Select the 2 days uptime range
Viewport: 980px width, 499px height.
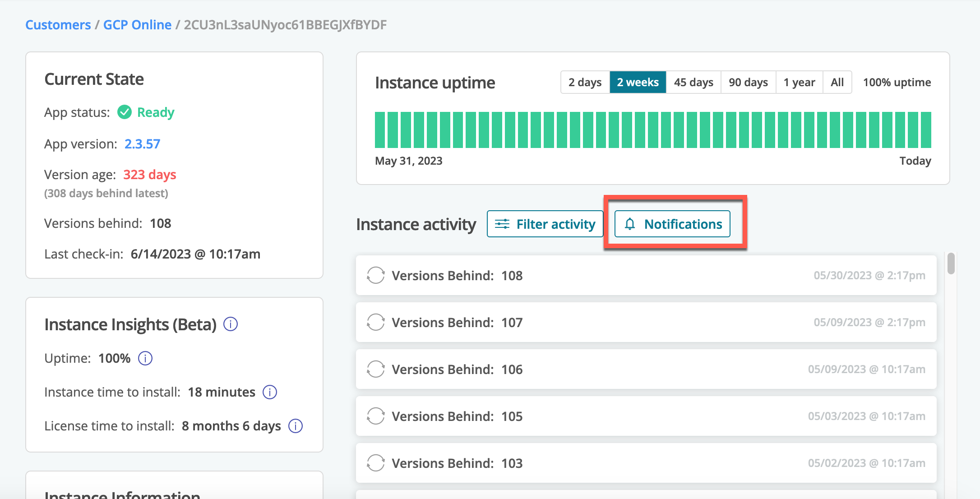[x=585, y=82]
